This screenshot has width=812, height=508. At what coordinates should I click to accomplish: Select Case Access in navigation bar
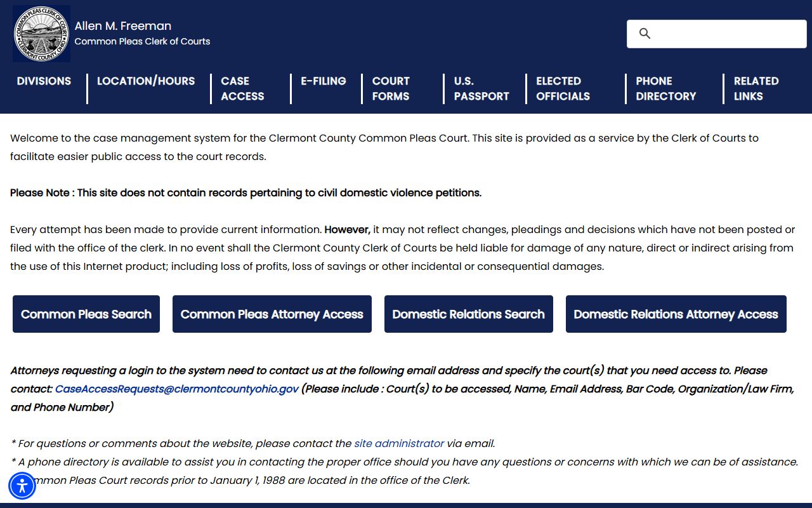pyautogui.click(x=242, y=89)
